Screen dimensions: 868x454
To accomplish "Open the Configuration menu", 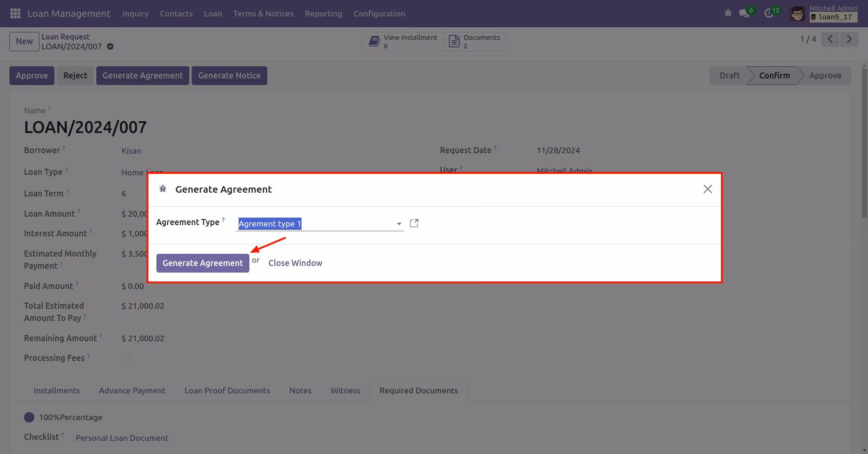I will pos(380,14).
